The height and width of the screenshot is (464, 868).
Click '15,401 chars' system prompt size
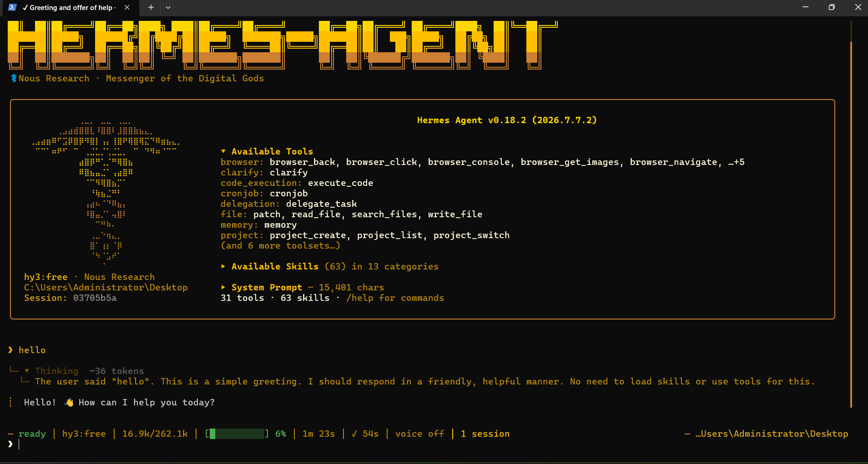click(352, 288)
